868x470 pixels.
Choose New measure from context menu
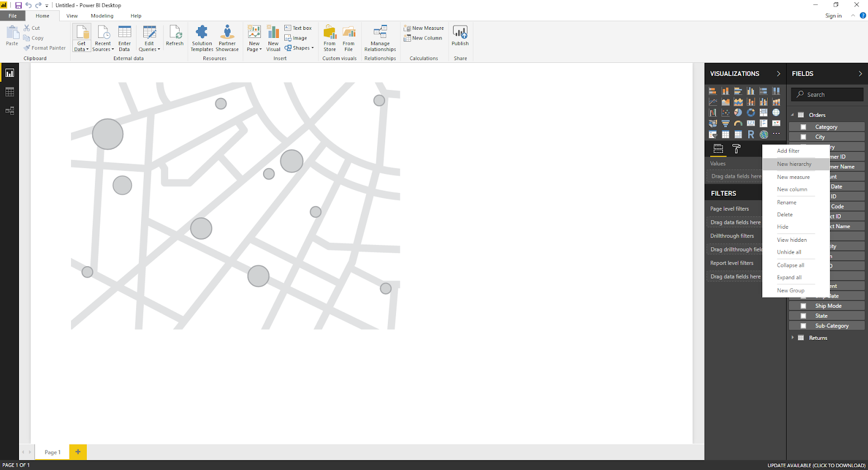pyautogui.click(x=793, y=177)
